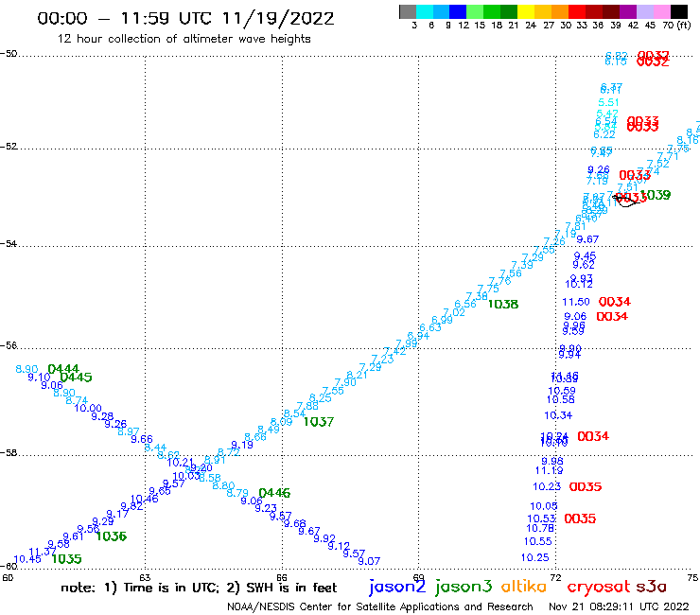Viewport: 700px width, 615px height.
Task: Click the wave height value '9.45'
Action: 585,256
